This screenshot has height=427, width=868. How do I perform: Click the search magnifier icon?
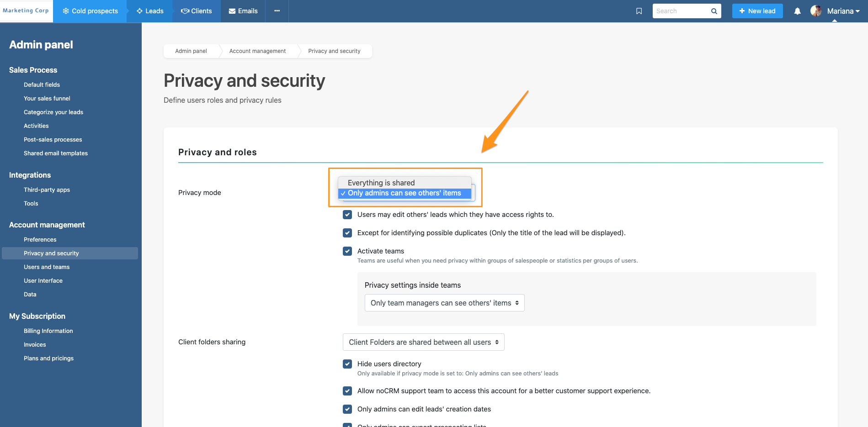[x=714, y=11]
